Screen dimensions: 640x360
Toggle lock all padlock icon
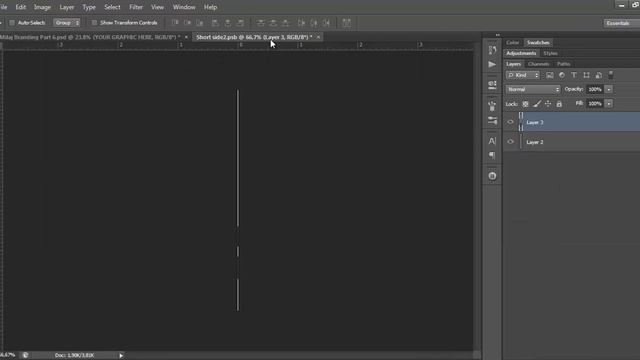pos(559,104)
